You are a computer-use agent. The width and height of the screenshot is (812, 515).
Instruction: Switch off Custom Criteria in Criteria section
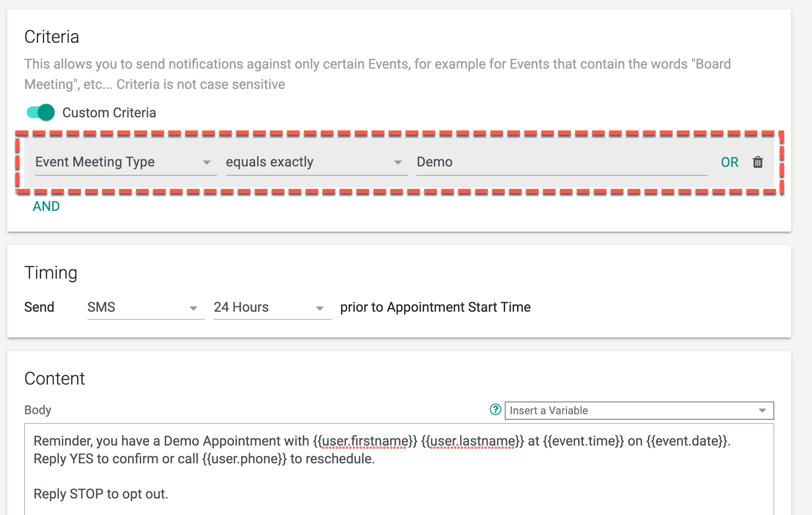point(40,113)
